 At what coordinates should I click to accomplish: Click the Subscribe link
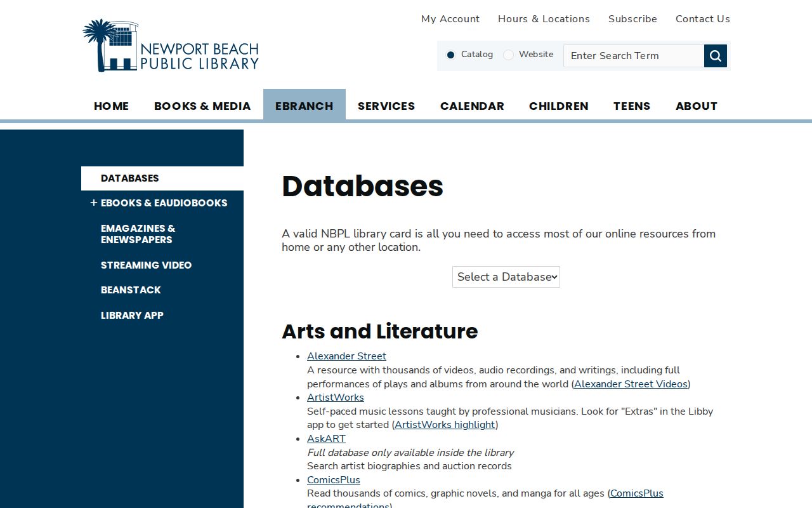click(632, 19)
